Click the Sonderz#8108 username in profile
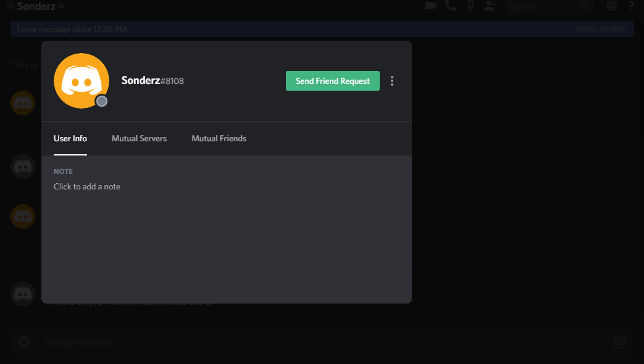 (x=153, y=80)
